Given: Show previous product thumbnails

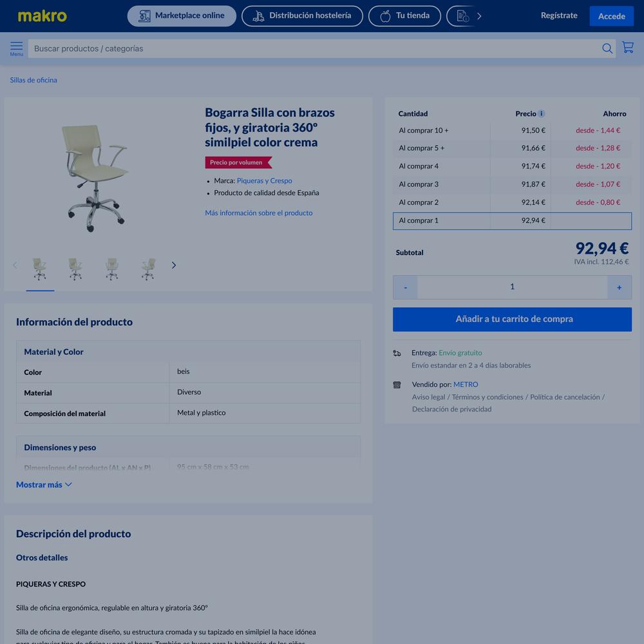Looking at the screenshot, I should (15, 265).
